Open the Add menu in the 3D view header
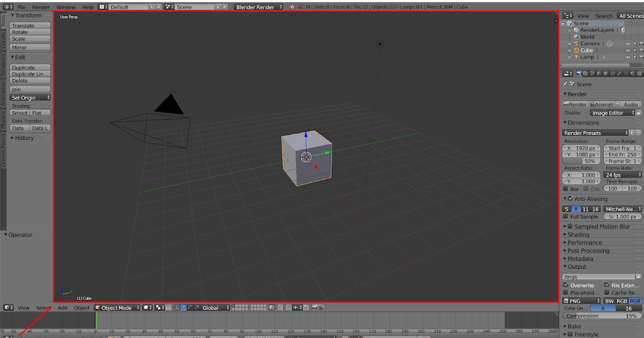This screenshot has width=644, height=338. click(62, 307)
